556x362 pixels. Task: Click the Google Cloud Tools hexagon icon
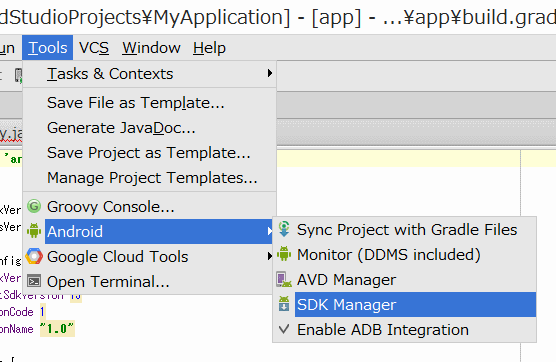click(x=34, y=256)
